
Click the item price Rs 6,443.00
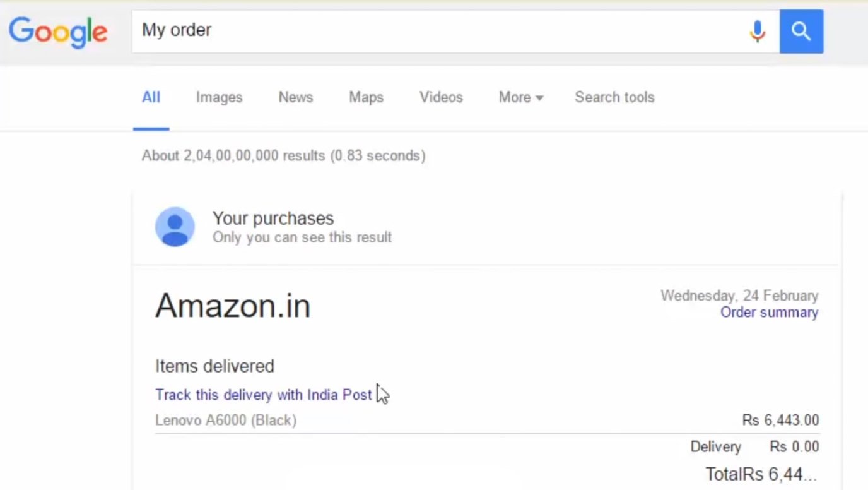pos(780,420)
